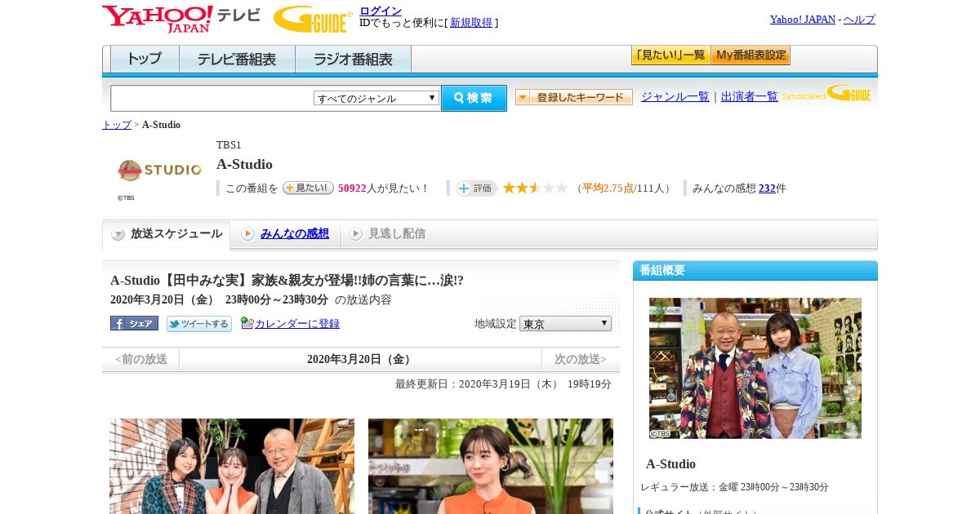This screenshot has height=514, width=980.
Task: Click the Yahoo! JAPAN テレビ logo
Action: coord(180,19)
